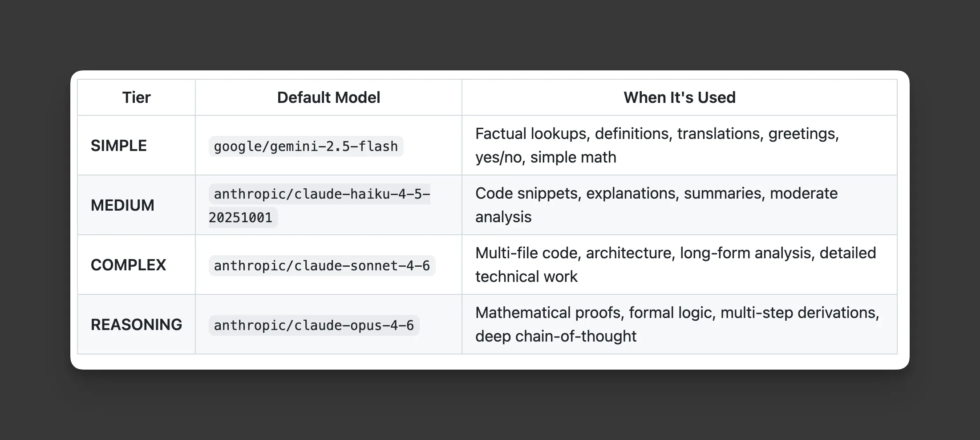Image resolution: width=980 pixels, height=440 pixels.
Task: Click the Tier column header
Action: click(x=136, y=98)
